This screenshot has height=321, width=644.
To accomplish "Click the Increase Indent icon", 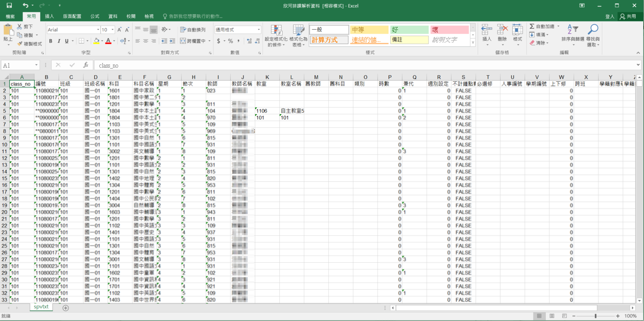I will (172, 41).
